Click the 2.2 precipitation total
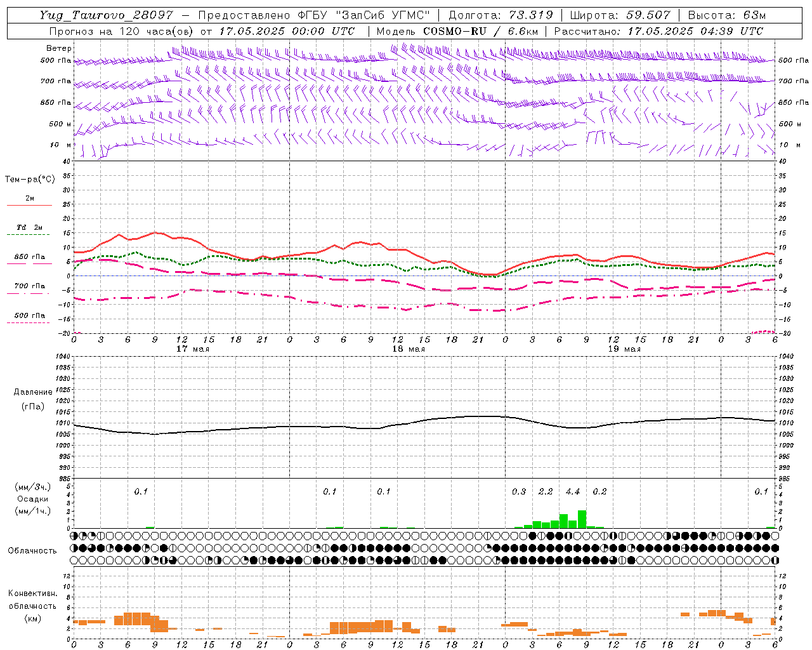 point(546,491)
